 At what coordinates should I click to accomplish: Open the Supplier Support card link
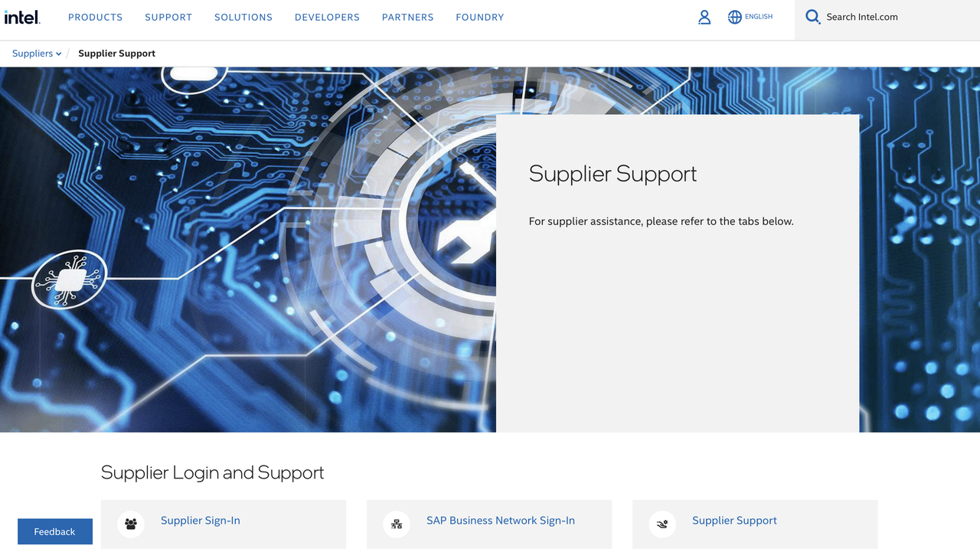pyautogui.click(x=734, y=521)
